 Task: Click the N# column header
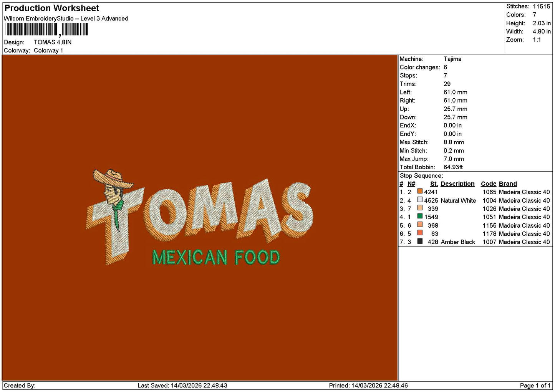pyautogui.click(x=411, y=184)
